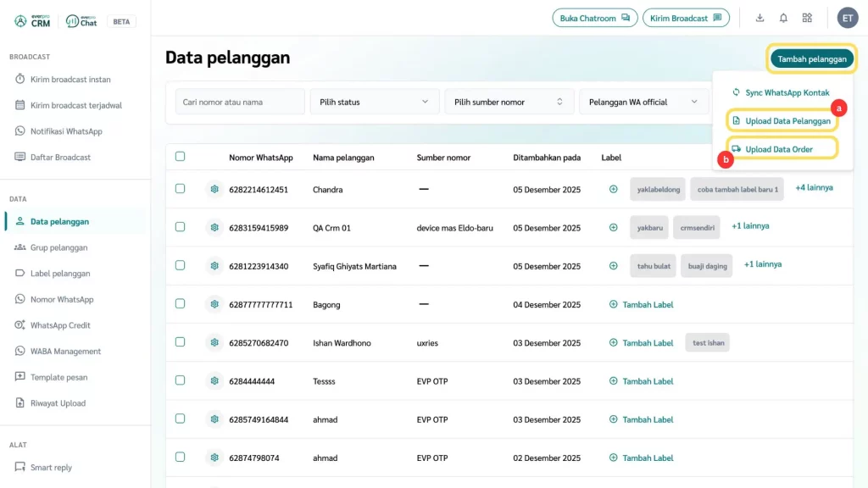
Task: Click the plus label icon in Chandra's row
Action: pyautogui.click(x=614, y=189)
